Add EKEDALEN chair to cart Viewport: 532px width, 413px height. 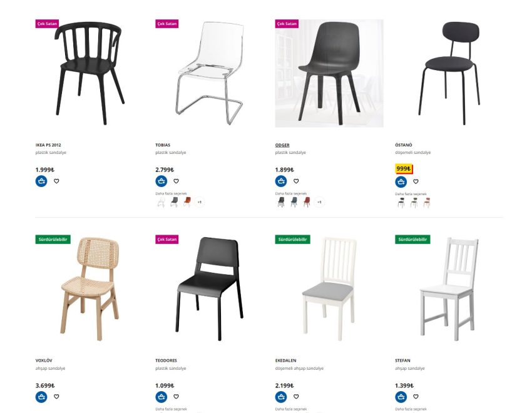281,397
